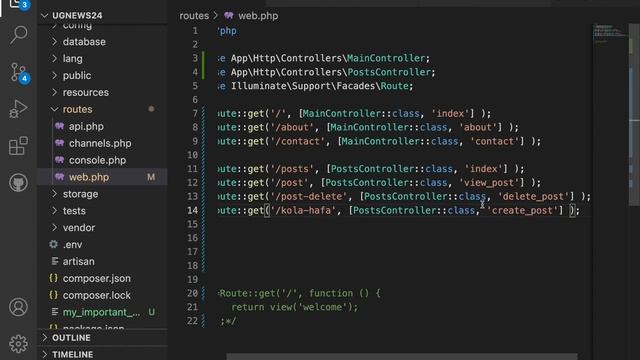This screenshot has width=640, height=360.
Task: Open the Explorer icon with badge 3
Action: 18,5
